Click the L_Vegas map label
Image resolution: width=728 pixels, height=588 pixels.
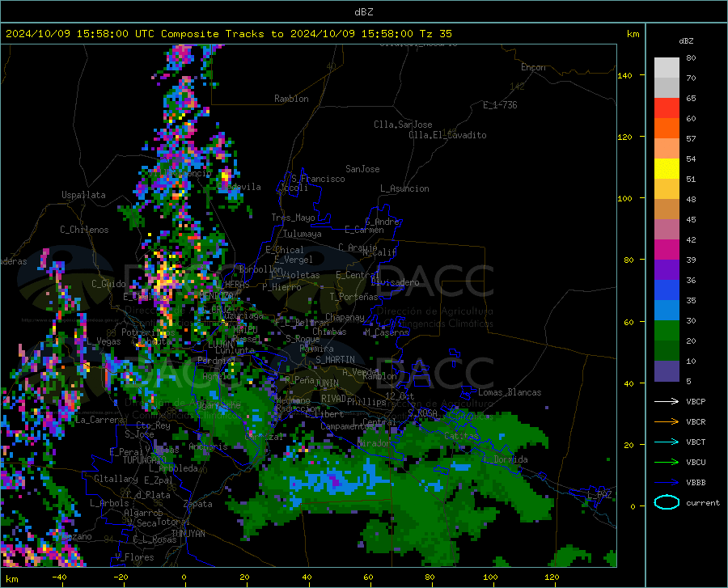104,341
